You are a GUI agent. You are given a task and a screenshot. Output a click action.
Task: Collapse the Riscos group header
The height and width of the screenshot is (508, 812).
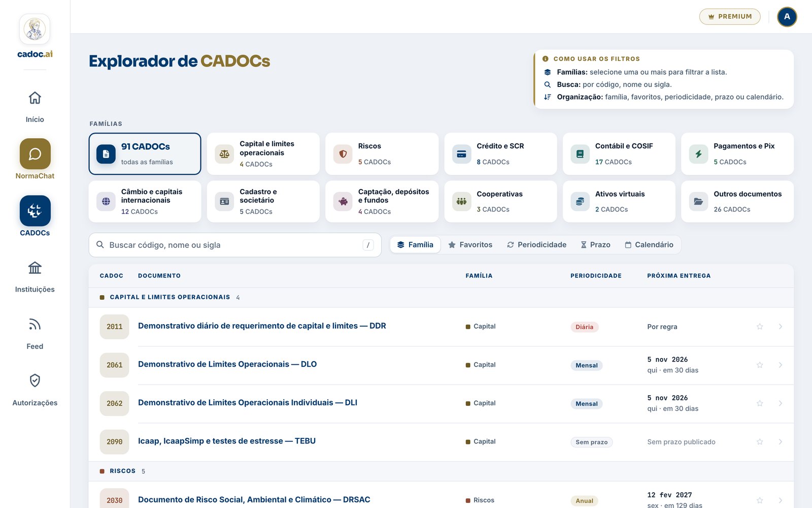tap(441, 471)
